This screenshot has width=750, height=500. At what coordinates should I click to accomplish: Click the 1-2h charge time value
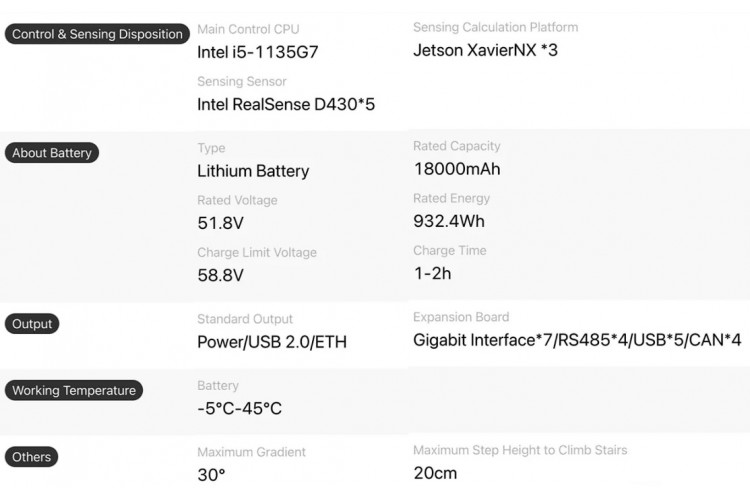[432, 273]
